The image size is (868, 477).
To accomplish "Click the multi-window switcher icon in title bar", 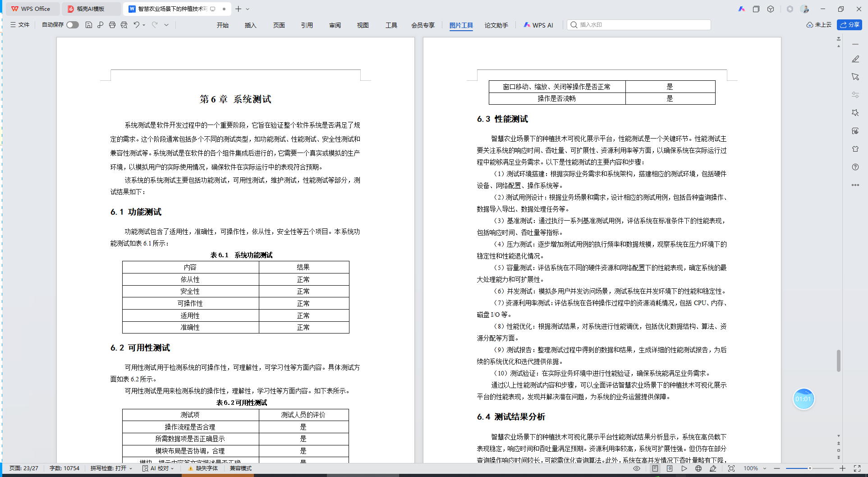I will pyautogui.click(x=756, y=9).
